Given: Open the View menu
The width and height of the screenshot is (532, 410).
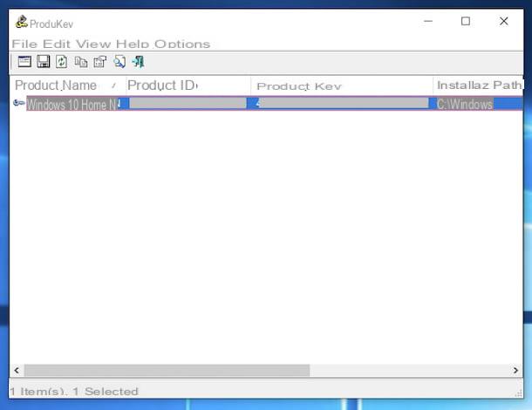Looking at the screenshot, I should click(x=93, y=44).
